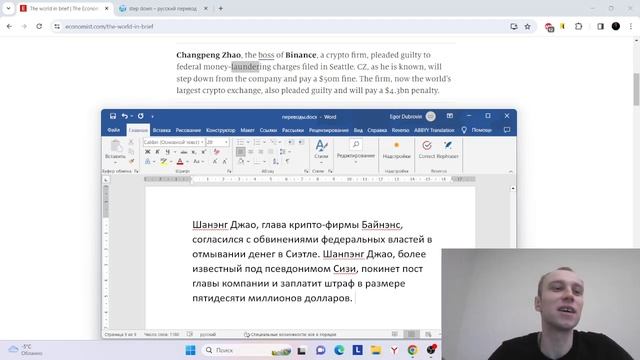Open Chrome side panel
640x360 pixels.
pyautogui.click(x=600, y=27)
